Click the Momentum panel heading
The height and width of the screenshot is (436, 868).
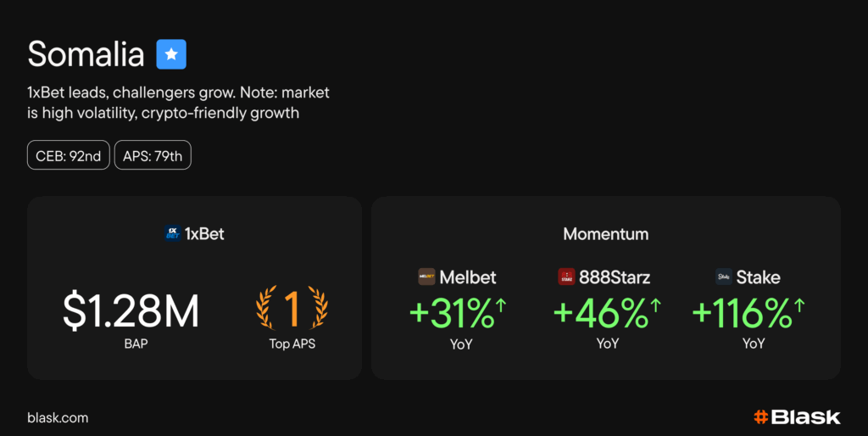605,233
